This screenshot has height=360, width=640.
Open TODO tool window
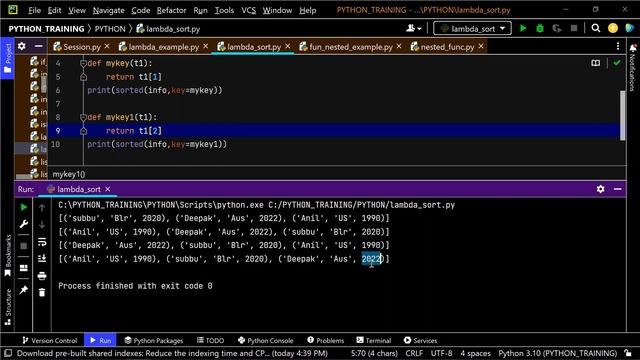click(x=210, y=340)
